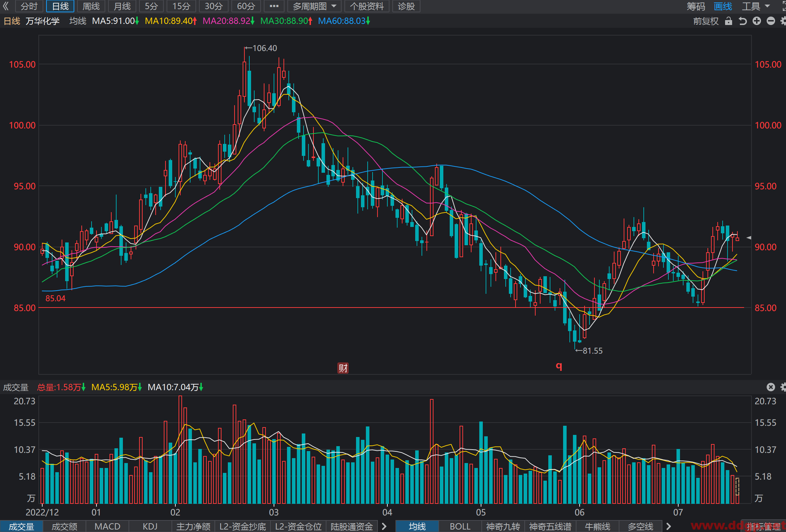Click the red q event marker
Screen dimensions: 786x532
tap(559, 366)
